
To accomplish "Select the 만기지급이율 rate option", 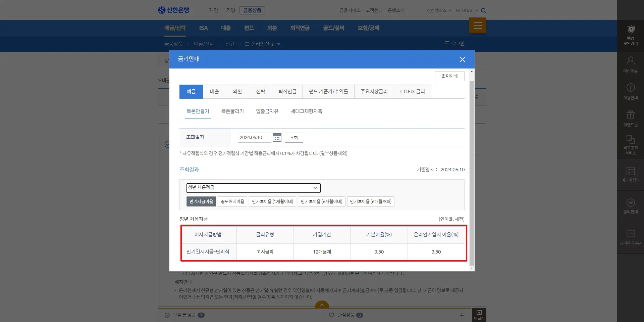I will click(x=201, y=201).
